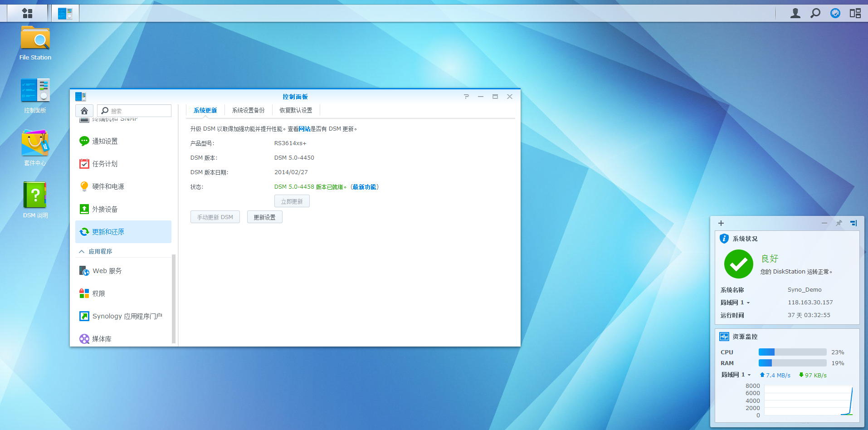This screenshot has width=868, height=430.
Task: Click the RAM usage bar
Action: tap(792, 363)
